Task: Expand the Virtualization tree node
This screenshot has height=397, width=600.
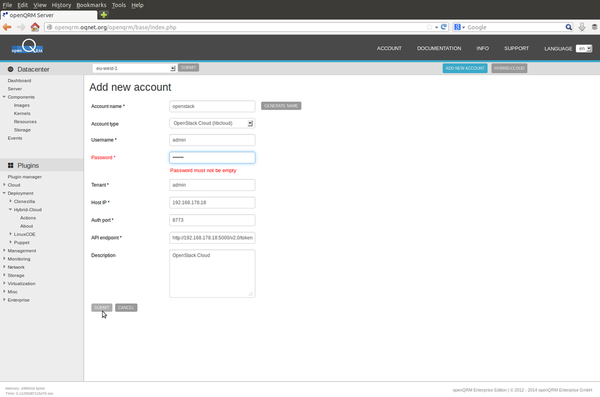Action: pos(4,283)
